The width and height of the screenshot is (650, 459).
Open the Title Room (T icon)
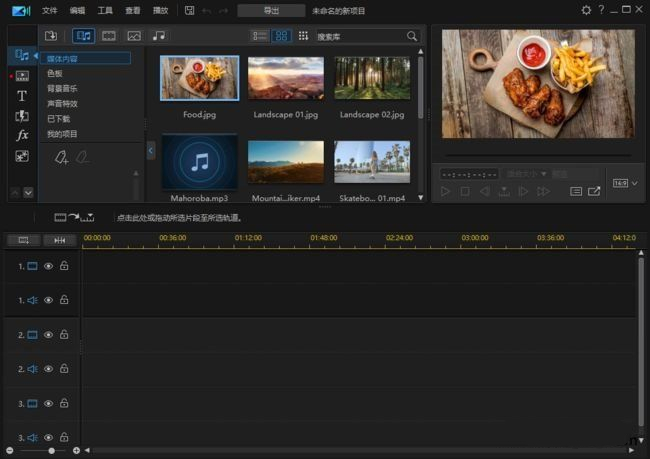pos(22,96)
